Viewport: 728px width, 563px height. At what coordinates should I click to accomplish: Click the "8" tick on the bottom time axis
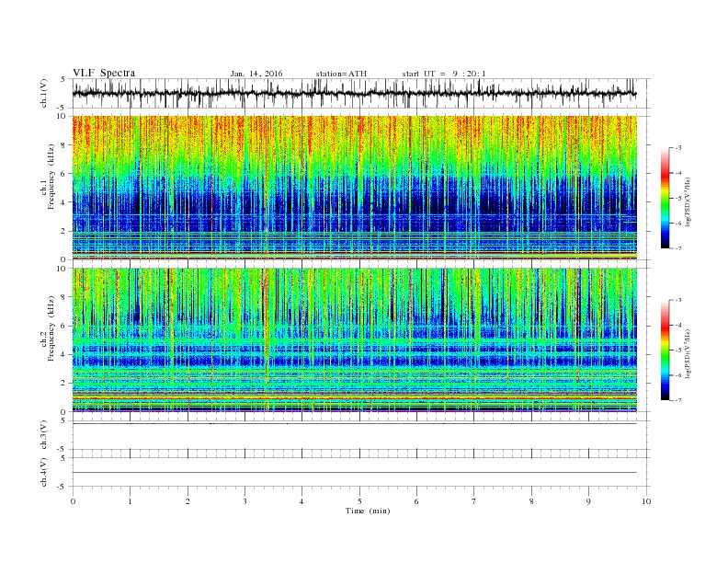pos(531,501)
